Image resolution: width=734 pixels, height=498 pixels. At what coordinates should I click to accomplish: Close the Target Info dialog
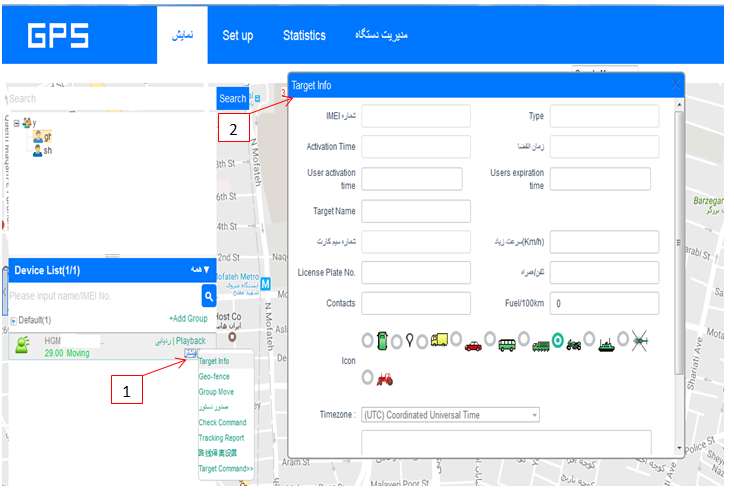point(675,84)
